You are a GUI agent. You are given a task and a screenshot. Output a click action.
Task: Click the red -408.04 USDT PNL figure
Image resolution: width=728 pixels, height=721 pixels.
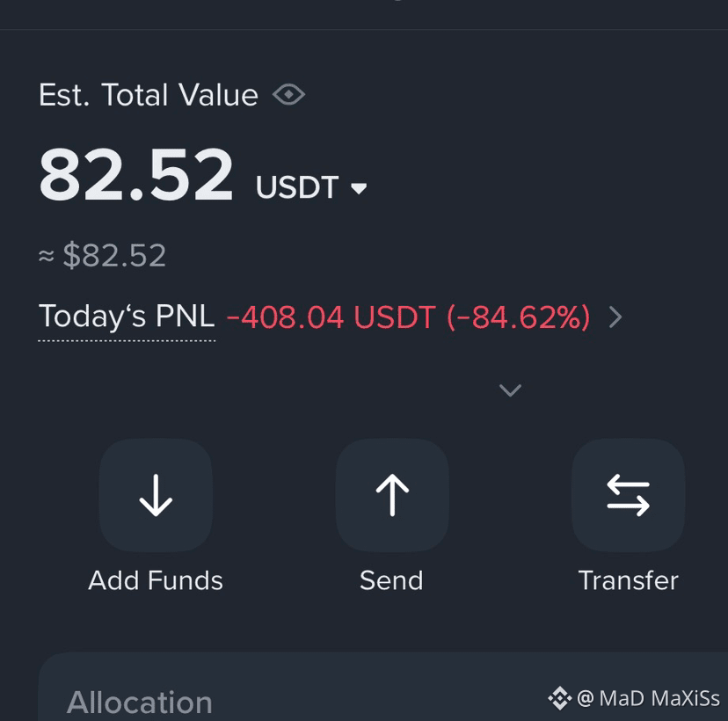pyautogui.click(x=331, y=317)
